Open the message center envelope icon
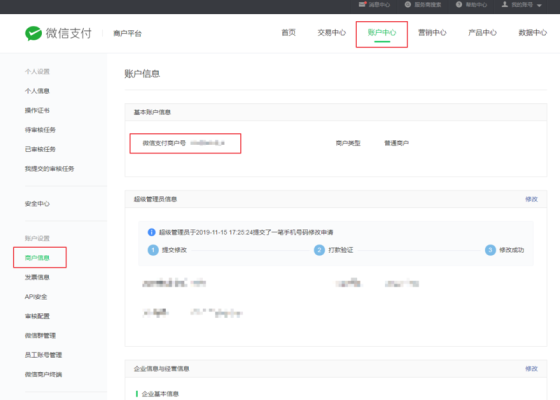560x400 pixels. click(x=362, y=4)
